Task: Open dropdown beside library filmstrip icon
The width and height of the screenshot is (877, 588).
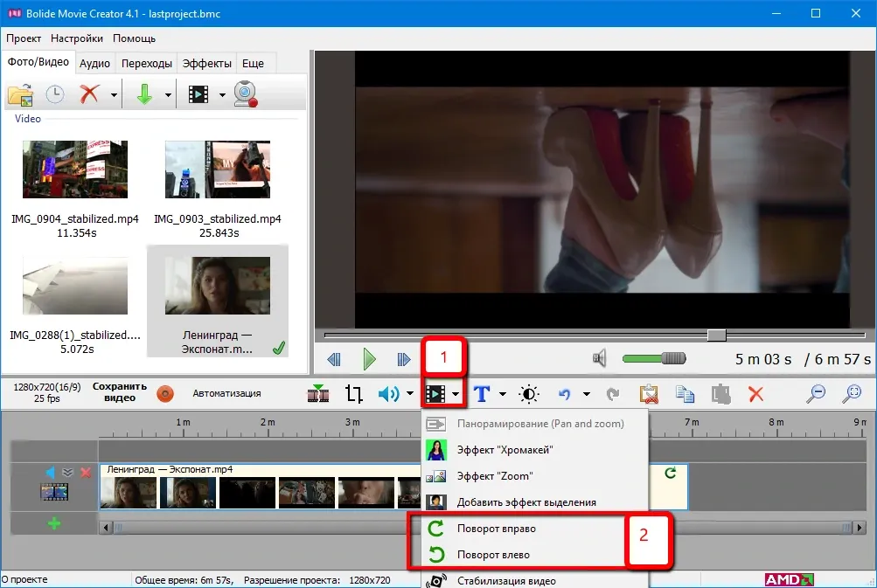Action: (222, 95)
